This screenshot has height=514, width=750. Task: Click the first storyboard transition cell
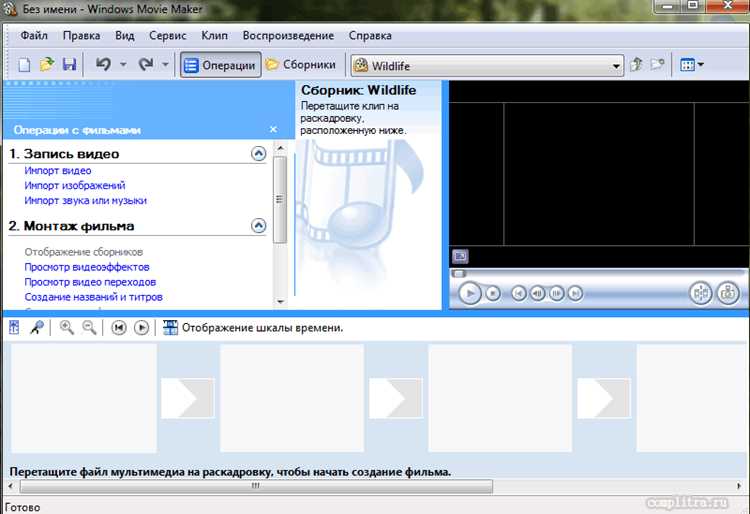click(x=188, y=398)
